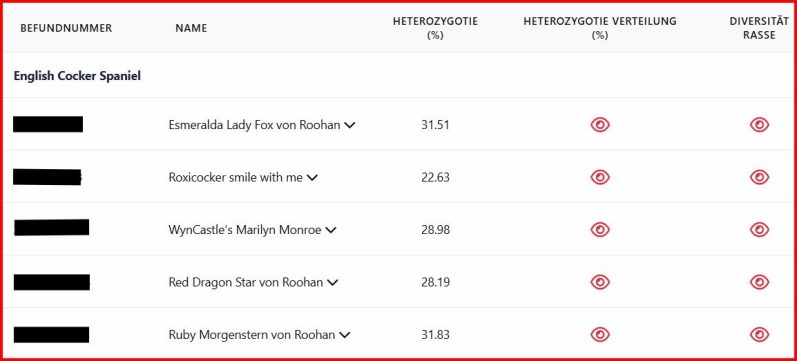The width and height of the screenshot is (797, 361).
Task: Open heterozygosity distribution eye for Roxicocker
Action: [600, 177]
